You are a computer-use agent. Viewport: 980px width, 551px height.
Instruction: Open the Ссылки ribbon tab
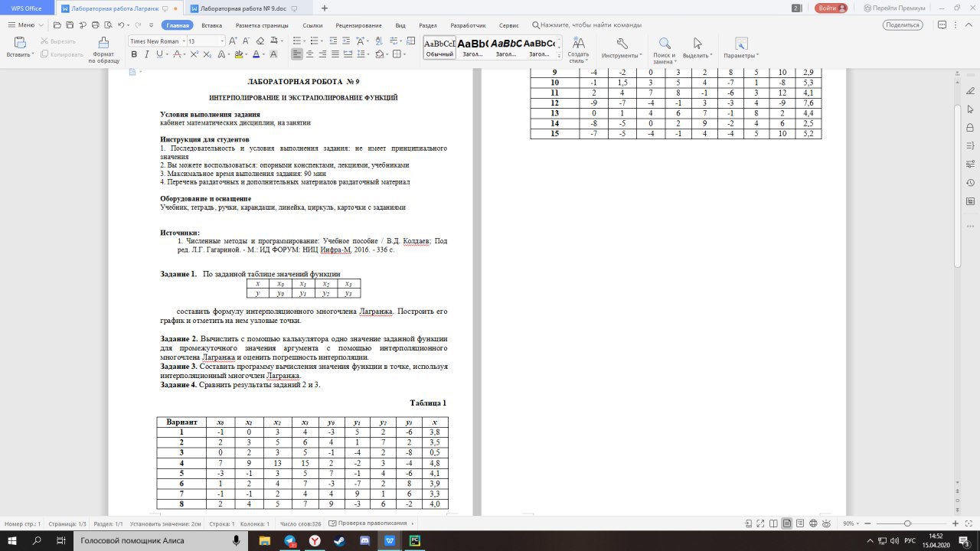tap(312, 25)
